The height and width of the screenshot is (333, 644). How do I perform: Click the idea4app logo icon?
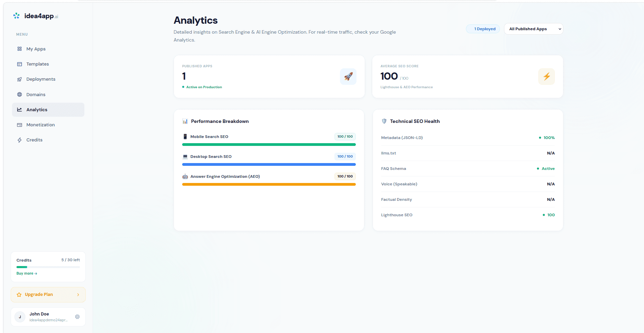click(16, 16)
